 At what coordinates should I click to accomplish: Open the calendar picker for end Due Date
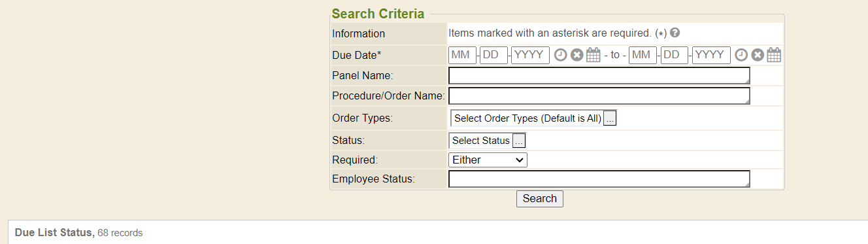tap(774, 55)
